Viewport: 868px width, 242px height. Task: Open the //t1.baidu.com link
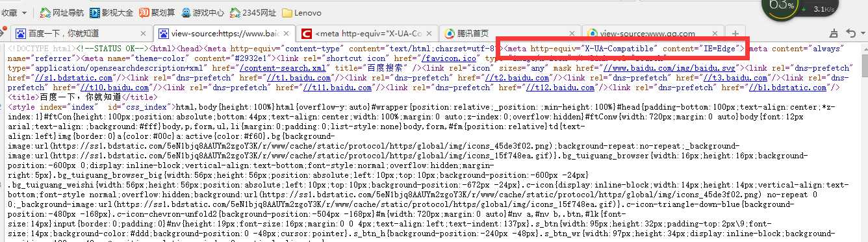click(299, 78)
